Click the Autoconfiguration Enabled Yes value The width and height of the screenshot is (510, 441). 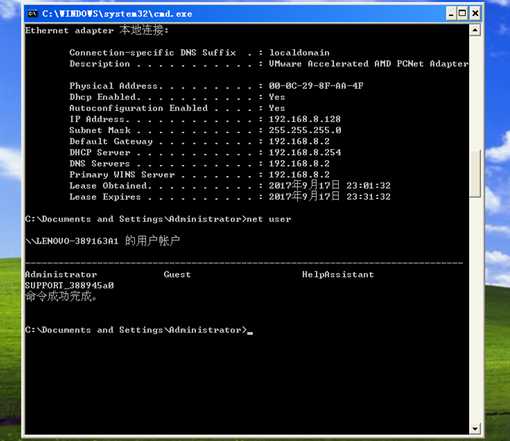click(277, 108)
